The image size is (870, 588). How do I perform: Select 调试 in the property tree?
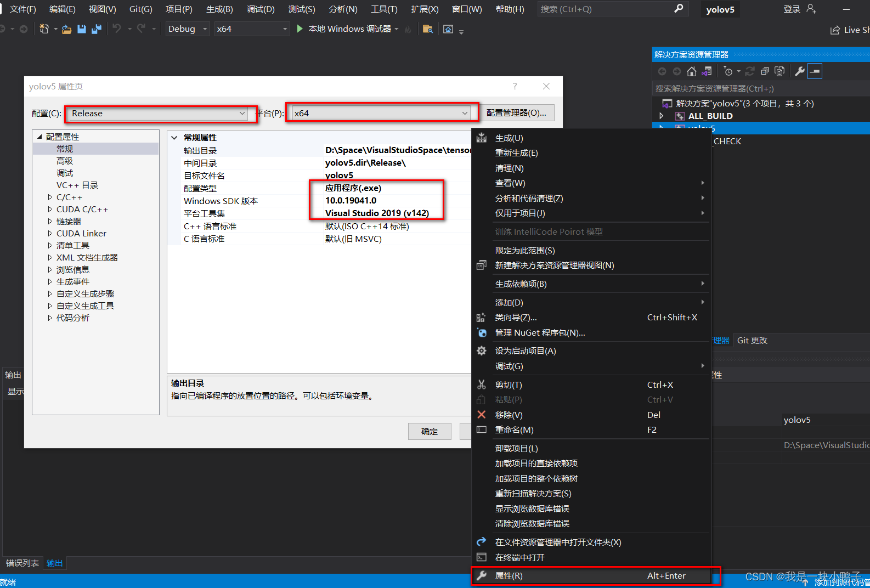[65, 173]
